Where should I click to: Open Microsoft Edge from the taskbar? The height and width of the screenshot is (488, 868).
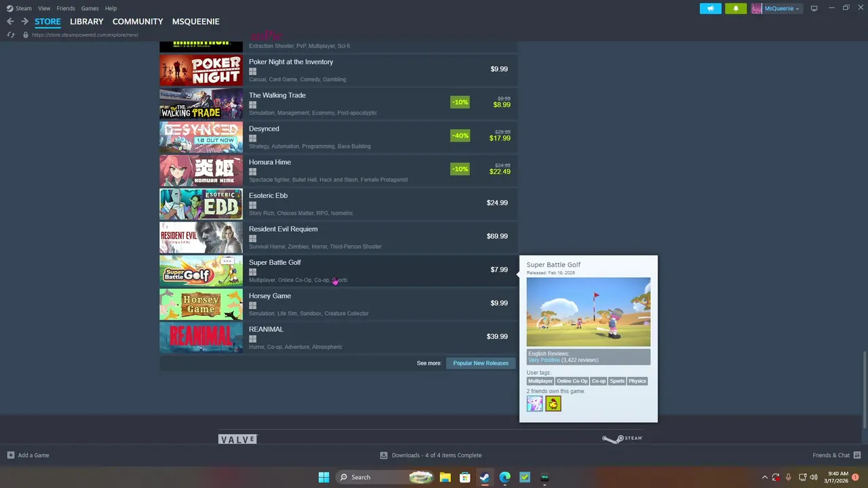pyautogui.click(x=505, y=477)
